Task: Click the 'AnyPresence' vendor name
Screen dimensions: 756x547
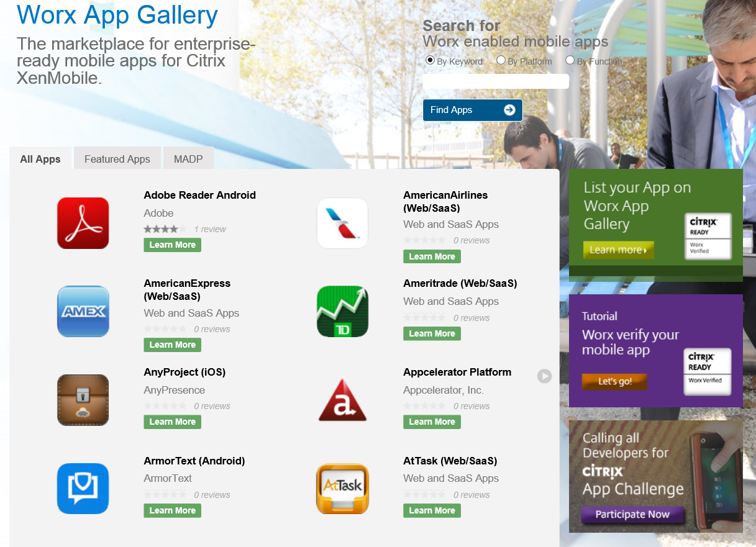Action: click(174, 390)
